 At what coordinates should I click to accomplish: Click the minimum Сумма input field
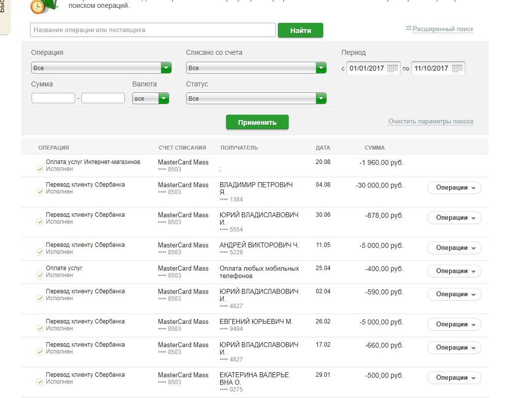tap(53, 98)
